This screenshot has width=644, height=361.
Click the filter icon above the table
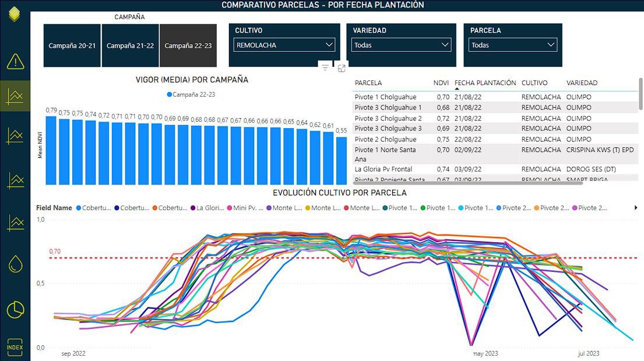click(325, 68)
